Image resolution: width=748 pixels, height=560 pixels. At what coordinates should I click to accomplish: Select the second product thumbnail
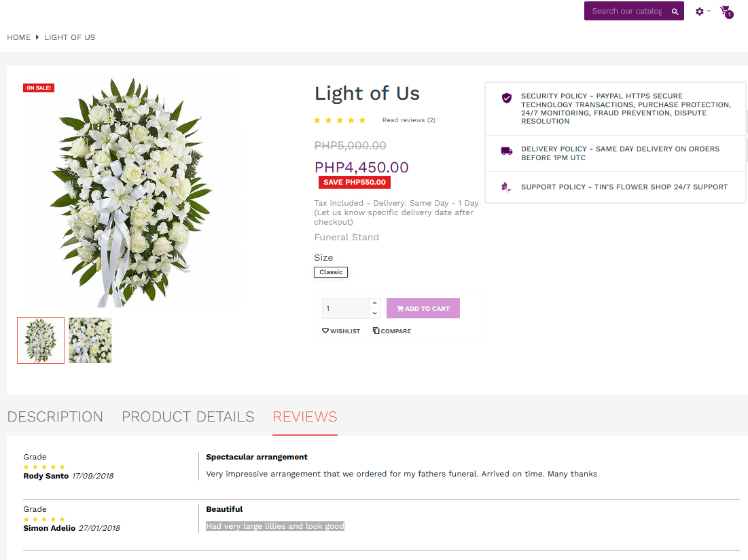[x=90, y=341]
